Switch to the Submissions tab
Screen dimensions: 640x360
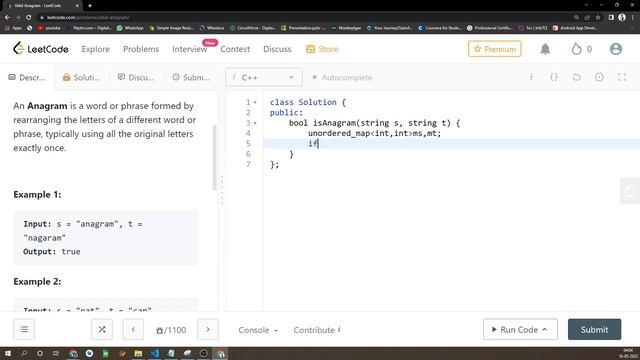click(191, 77)
